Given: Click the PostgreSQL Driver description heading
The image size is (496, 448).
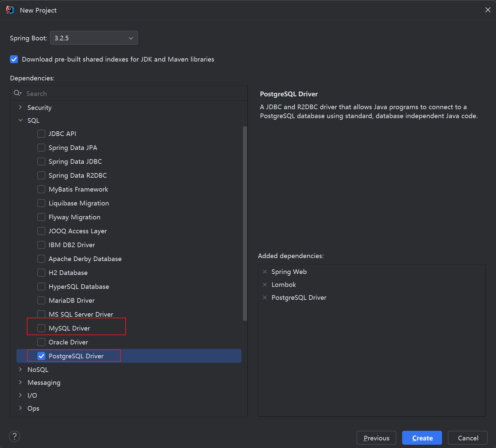Looking at the screenshot, I should [x=289, y=94].
